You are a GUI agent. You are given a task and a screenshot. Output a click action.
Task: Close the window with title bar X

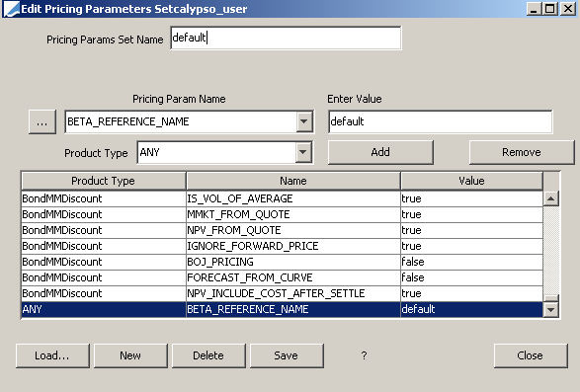click(567, 9)
